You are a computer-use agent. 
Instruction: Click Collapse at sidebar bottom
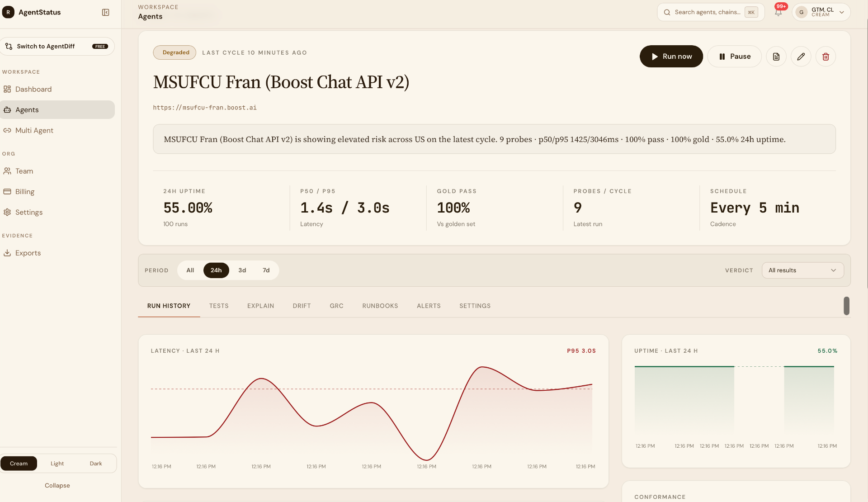click(57, 485)
